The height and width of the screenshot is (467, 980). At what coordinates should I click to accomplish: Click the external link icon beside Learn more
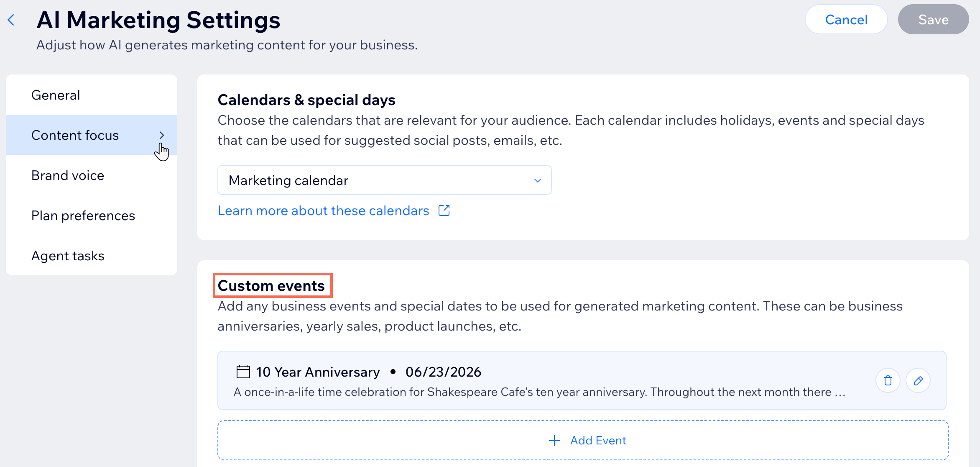444,210
